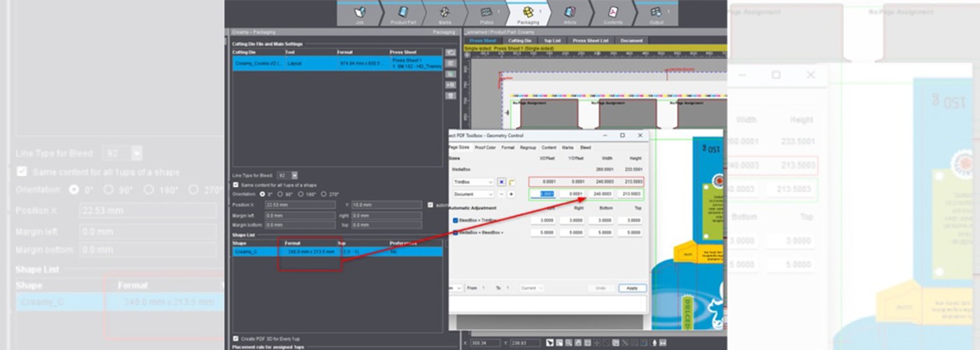Click the yellow page icon next to TrimBox
The image size is (980, 350).
pyautogui.click(x=512, y=182)
